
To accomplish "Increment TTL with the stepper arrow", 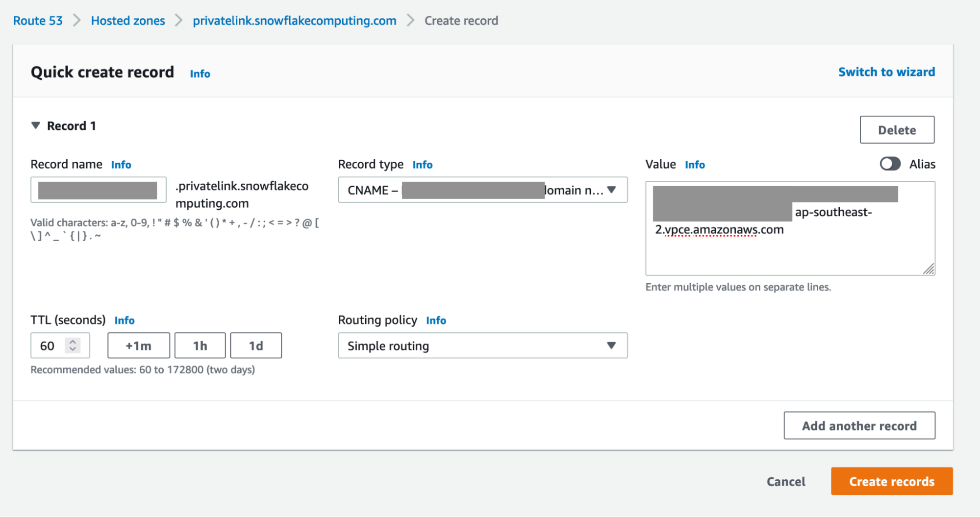I will (x=73, y=342).
